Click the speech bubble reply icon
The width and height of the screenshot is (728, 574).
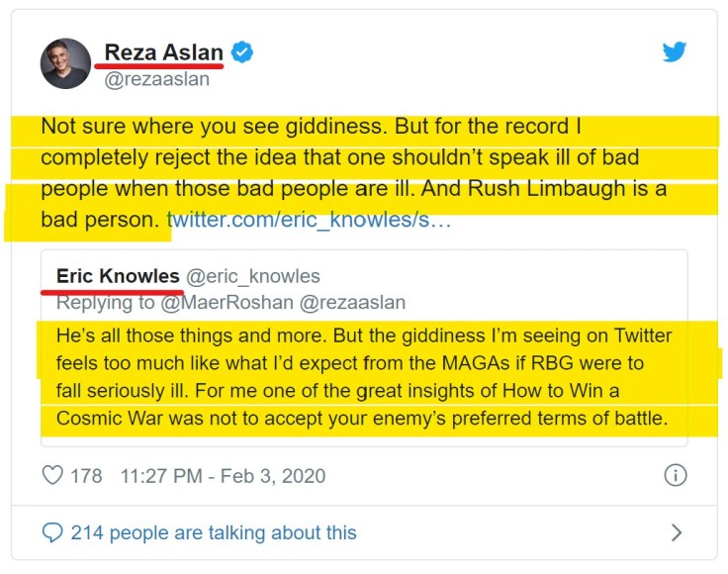(52, 532)
